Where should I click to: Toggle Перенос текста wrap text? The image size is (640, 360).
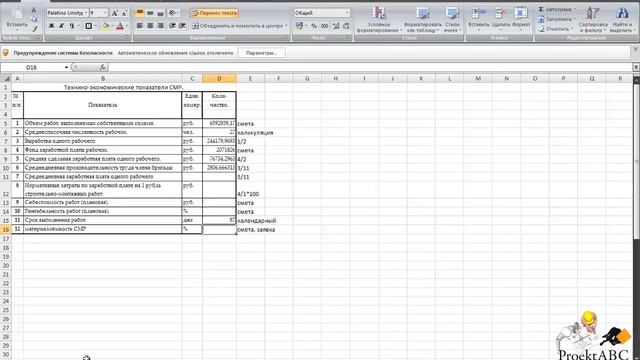214,13
